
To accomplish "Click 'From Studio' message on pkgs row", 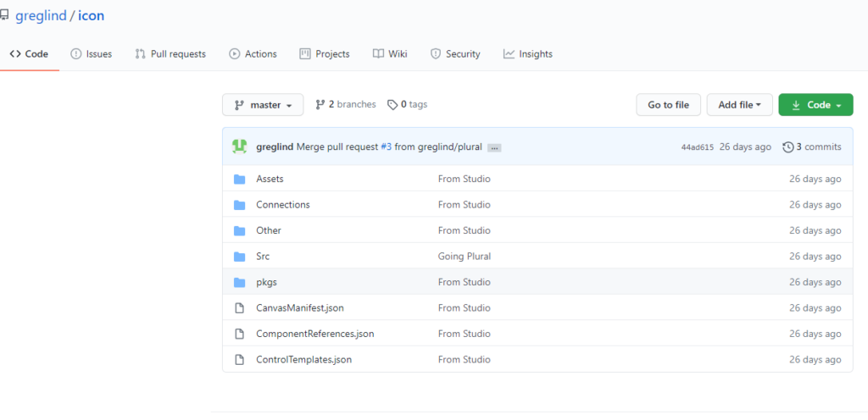I will (464, 282).
